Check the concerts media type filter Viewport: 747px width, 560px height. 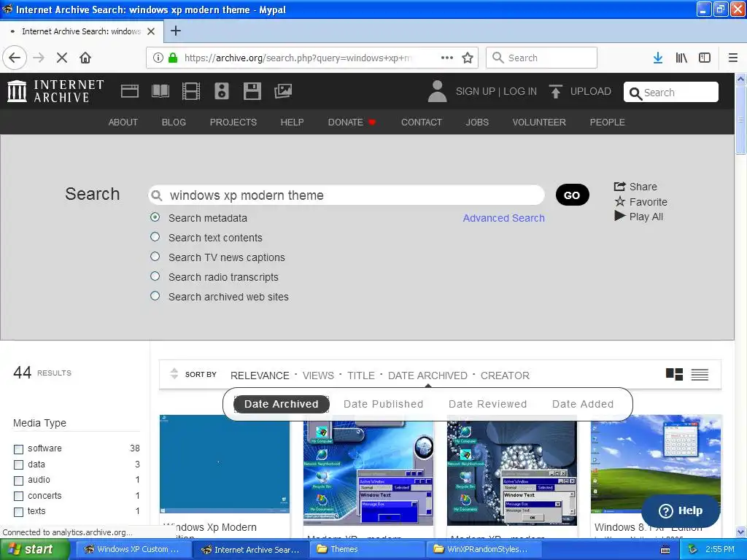(18, 496)
